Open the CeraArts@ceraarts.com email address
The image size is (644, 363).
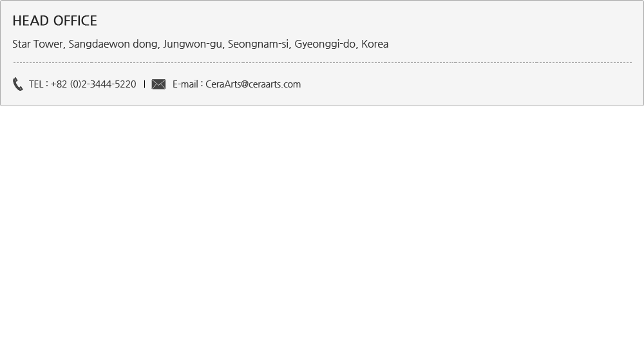(253, 84)
